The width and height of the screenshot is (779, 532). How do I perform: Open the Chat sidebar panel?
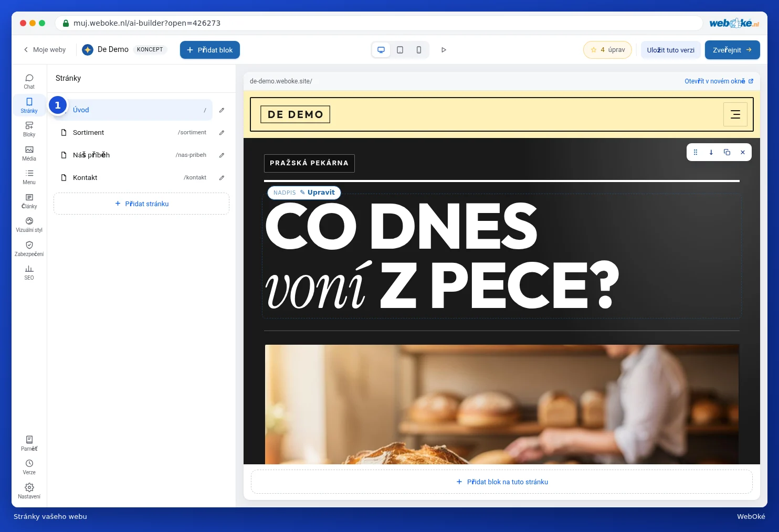click(29, 81)
